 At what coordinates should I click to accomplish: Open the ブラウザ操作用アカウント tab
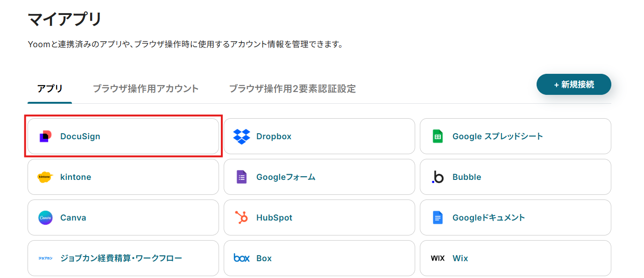146,89
